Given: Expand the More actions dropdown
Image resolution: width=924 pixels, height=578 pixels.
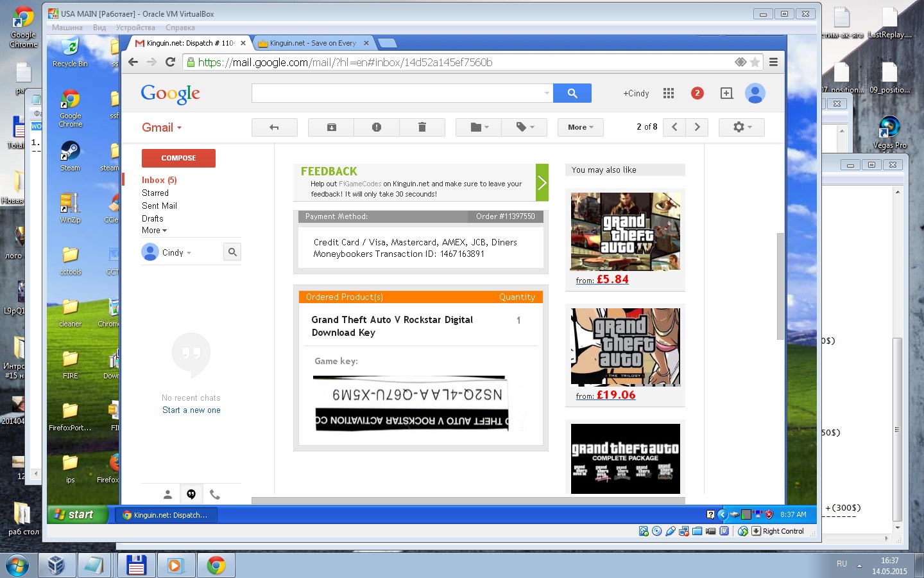Looking at the screenshot, I should [x=581, y=127].
